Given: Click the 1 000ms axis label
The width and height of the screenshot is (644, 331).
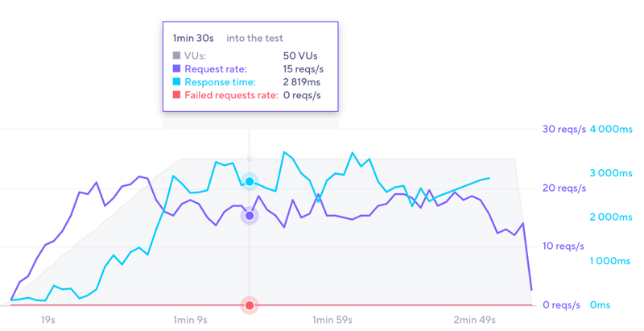Looking at the screenshot, I should click(612, 262).
